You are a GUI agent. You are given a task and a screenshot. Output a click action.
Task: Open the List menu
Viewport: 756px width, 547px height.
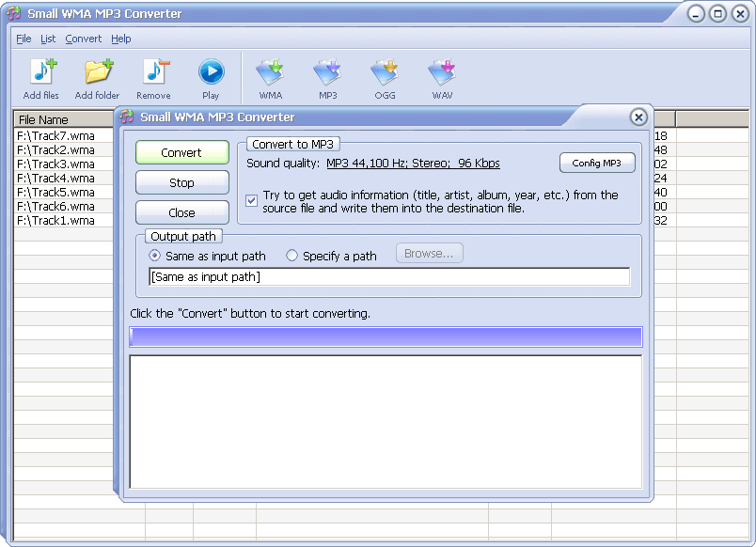point(48,39)
